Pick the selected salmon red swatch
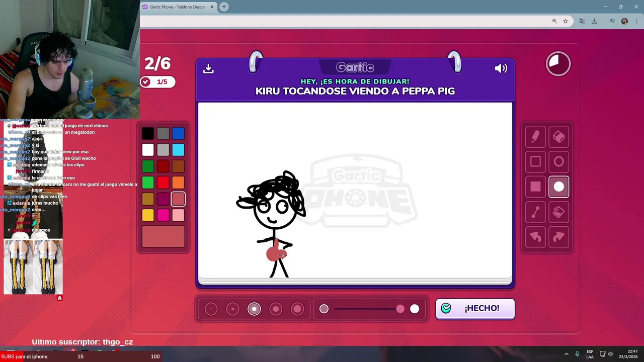 178,199
